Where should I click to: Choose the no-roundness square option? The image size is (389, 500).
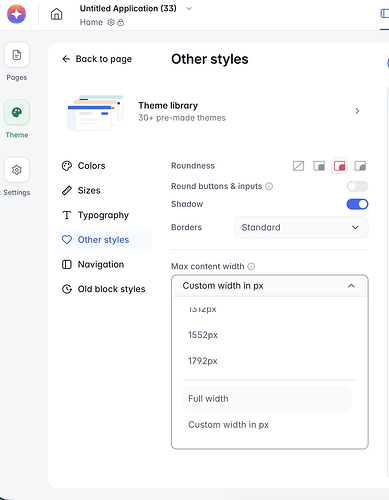coord(298,166)
